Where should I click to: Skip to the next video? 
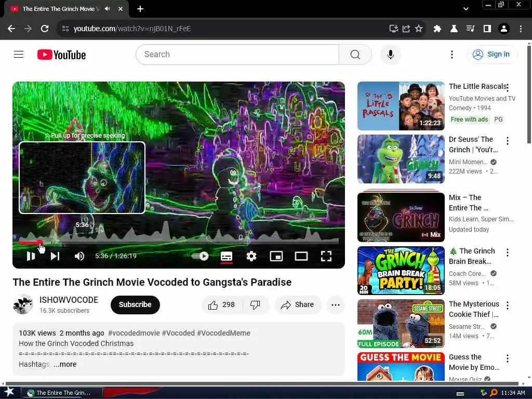[x=55, y=256]
